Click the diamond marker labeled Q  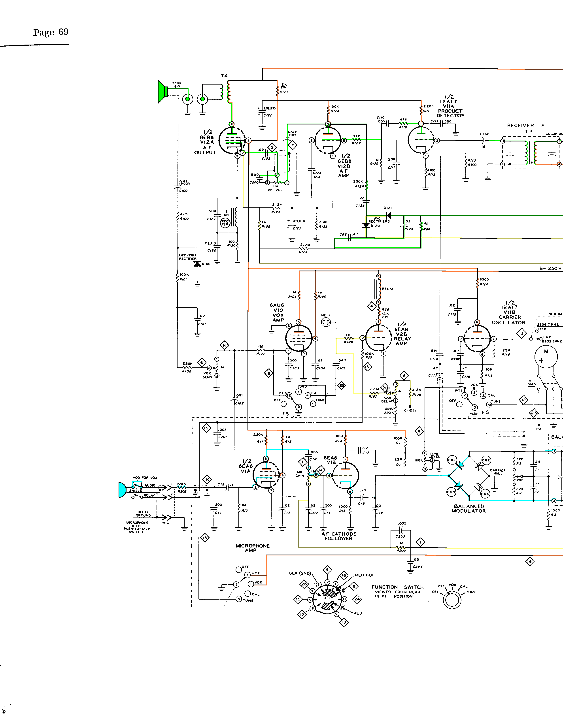[x=521, y=333]
